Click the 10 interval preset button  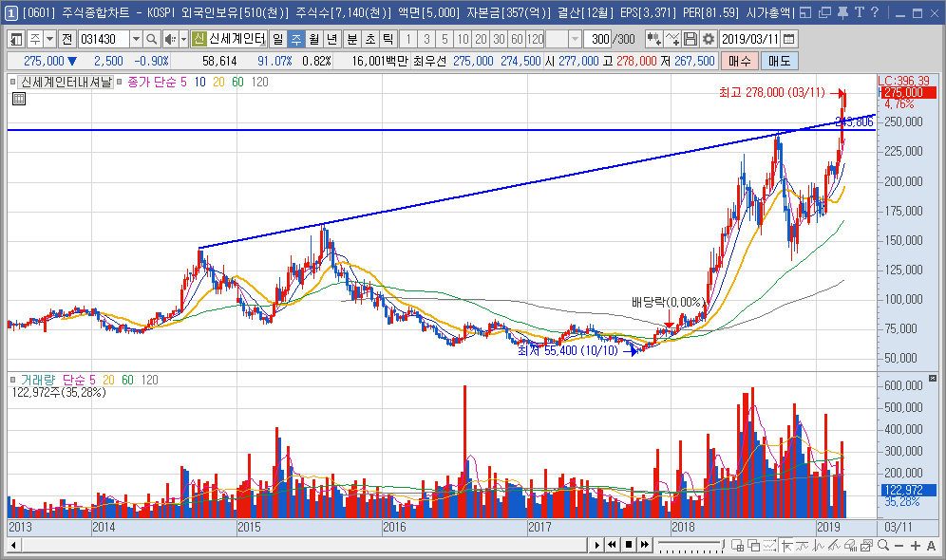(463, 39)
